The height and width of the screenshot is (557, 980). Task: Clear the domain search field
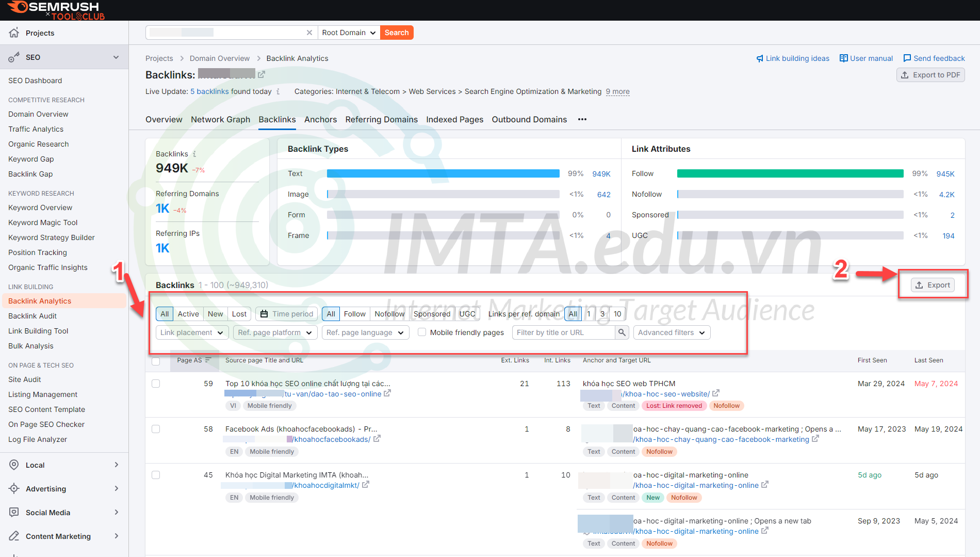point(309,33)
